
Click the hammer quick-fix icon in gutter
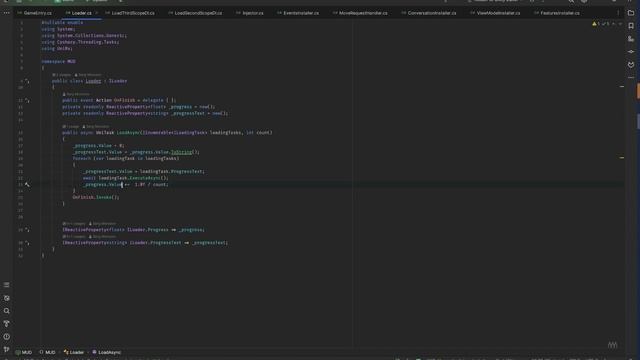point(27,184)
